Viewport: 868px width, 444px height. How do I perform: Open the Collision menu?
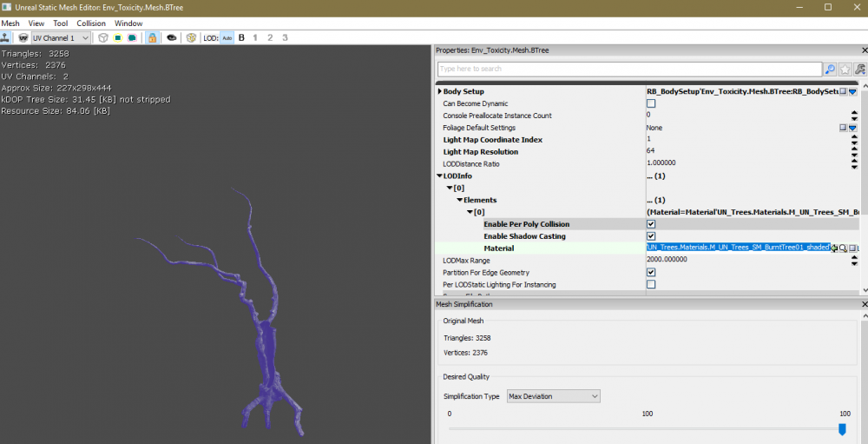pyautogui.click(x=91, y=23)
